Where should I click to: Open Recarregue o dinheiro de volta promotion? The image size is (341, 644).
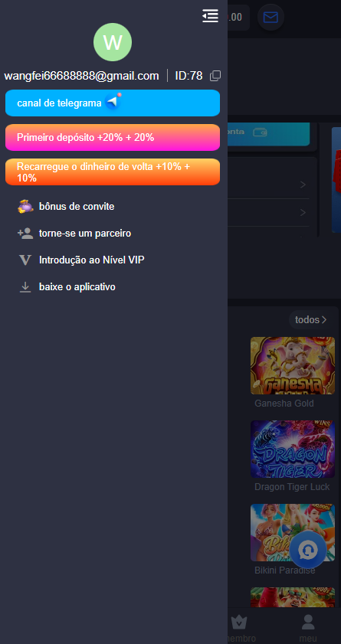pyautogui.click(x=113, y=172)
